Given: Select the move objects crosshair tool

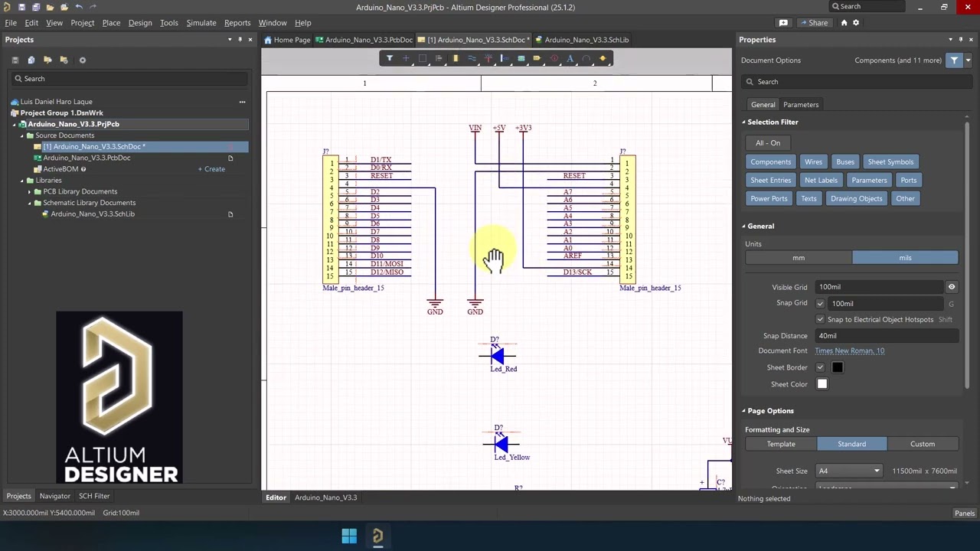Looking at the screenshot, I should 406,58.
